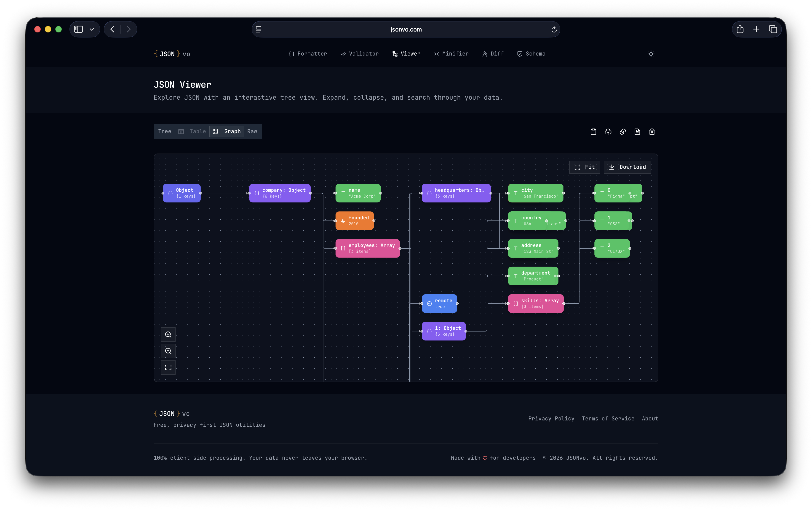Upload a JSON file
Viewport: 812px width, 510px height.
(608, 131)
